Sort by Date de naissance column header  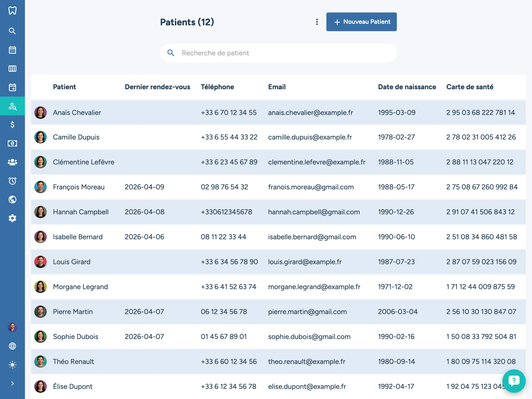point(407,87)
